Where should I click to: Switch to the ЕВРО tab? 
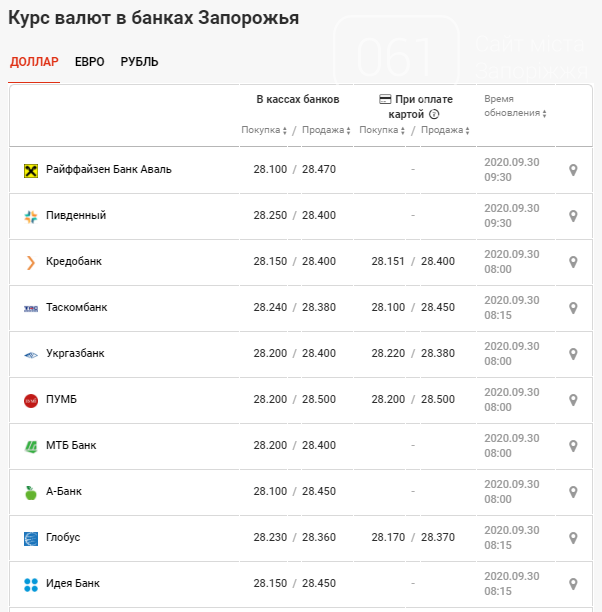89,62
